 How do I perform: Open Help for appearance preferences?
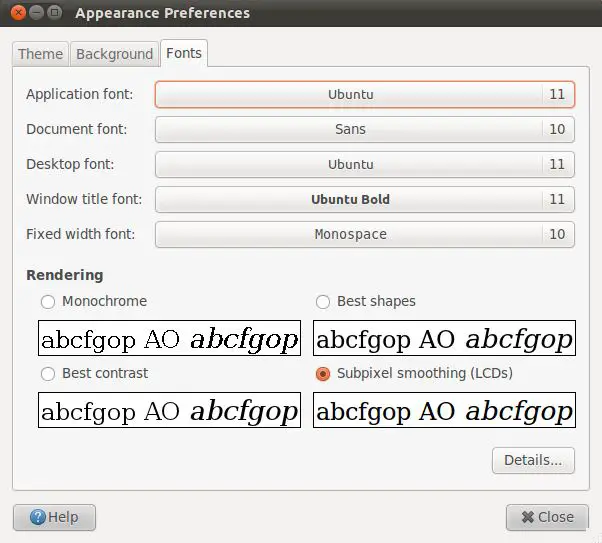point(54,517)
